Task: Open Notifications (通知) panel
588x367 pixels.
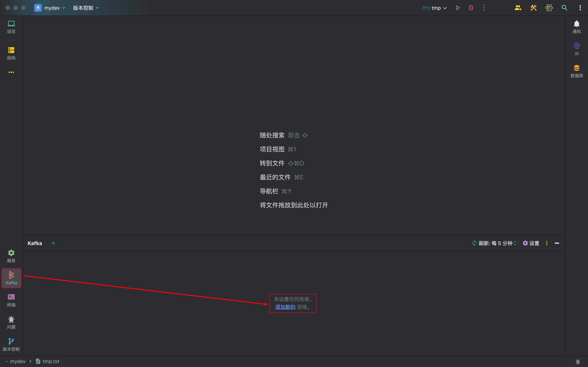Action: pos(576,27)
